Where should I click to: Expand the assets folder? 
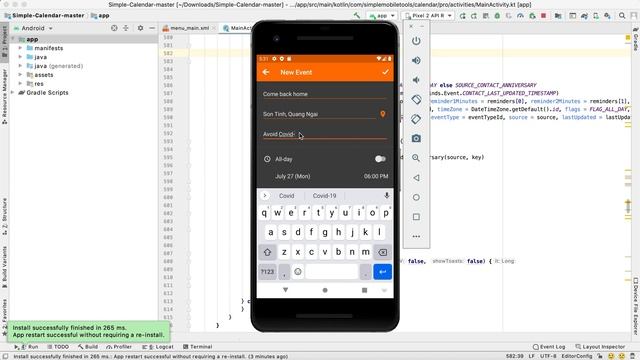point(20,75)
